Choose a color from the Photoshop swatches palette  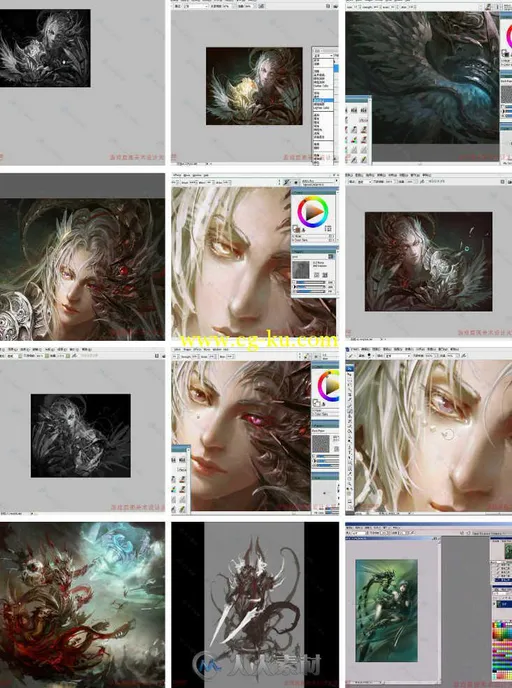(501, 652)
